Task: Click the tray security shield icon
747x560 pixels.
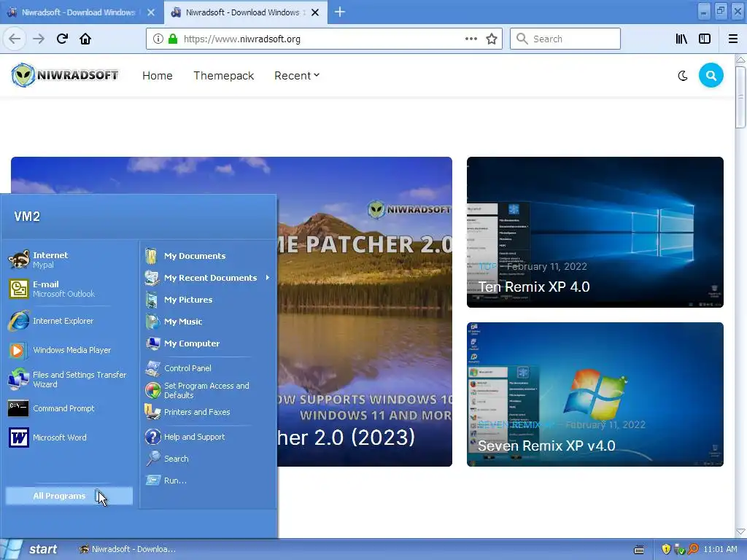Action: pos(666,549)
